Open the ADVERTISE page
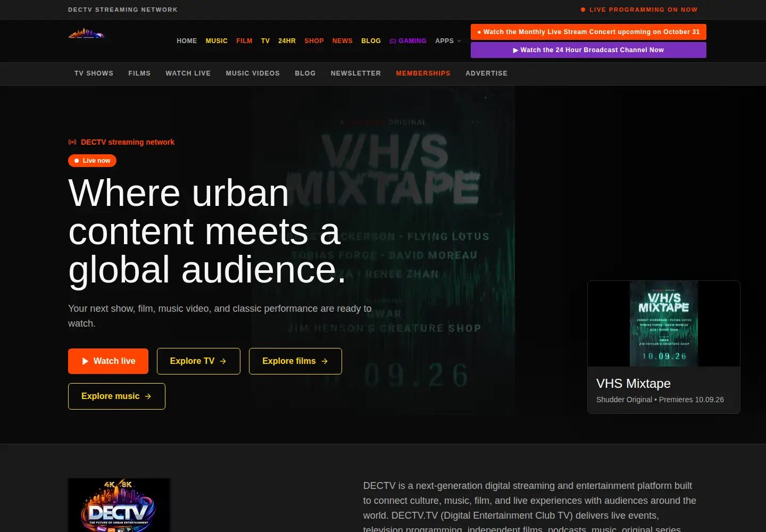Viewport: 766px width, 532px height. pyautogui.click(x=487, y=73)
